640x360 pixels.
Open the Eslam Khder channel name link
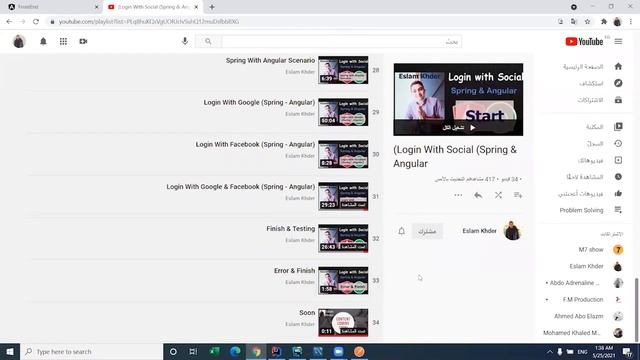479,231
